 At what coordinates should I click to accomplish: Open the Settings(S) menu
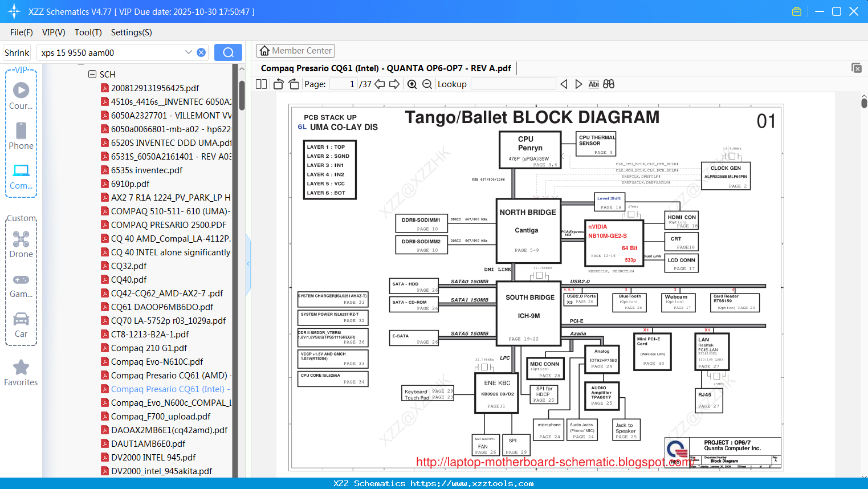(132, 32)
